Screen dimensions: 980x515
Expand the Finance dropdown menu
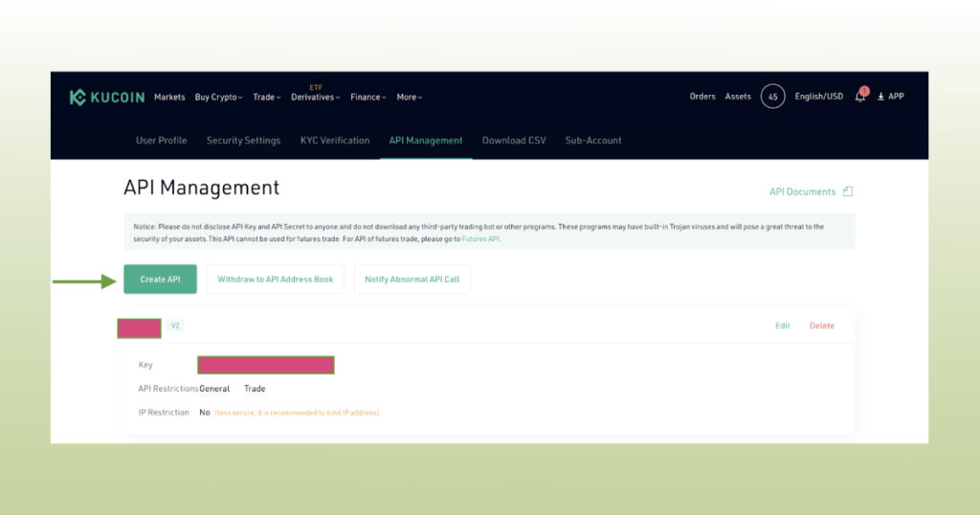368,97
